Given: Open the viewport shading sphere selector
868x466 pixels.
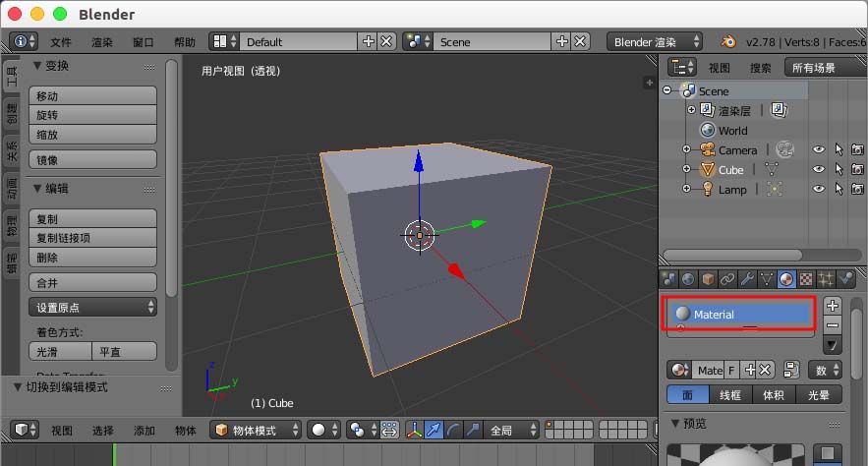Looking at the screenshot, I should click(x=323, y=430).
